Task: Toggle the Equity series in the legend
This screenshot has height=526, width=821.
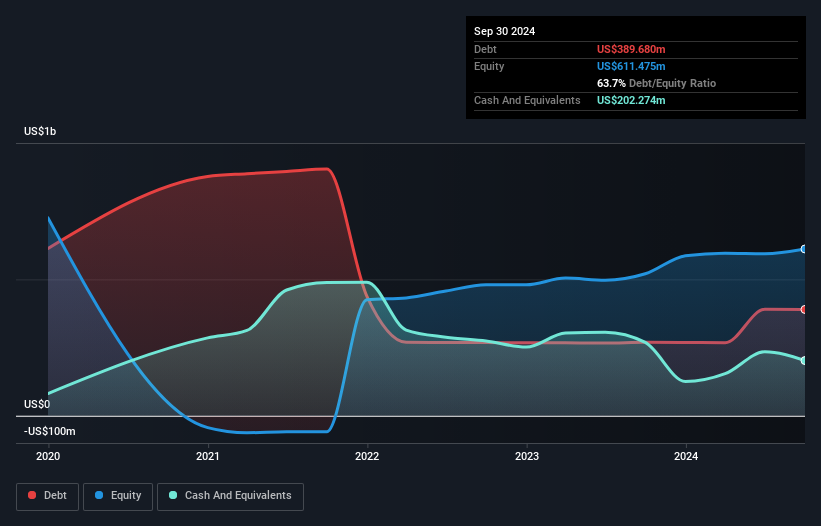Action: (118, 496)
